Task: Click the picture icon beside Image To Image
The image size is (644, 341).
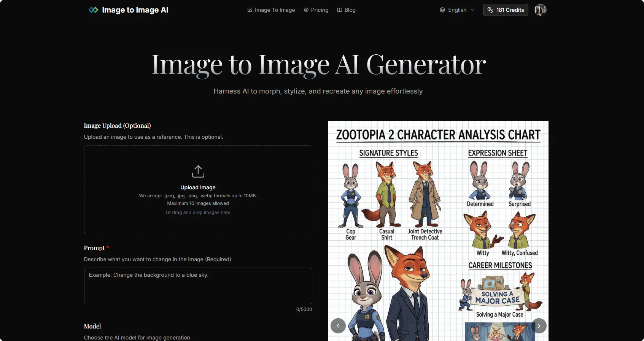Action: point(250,10)
